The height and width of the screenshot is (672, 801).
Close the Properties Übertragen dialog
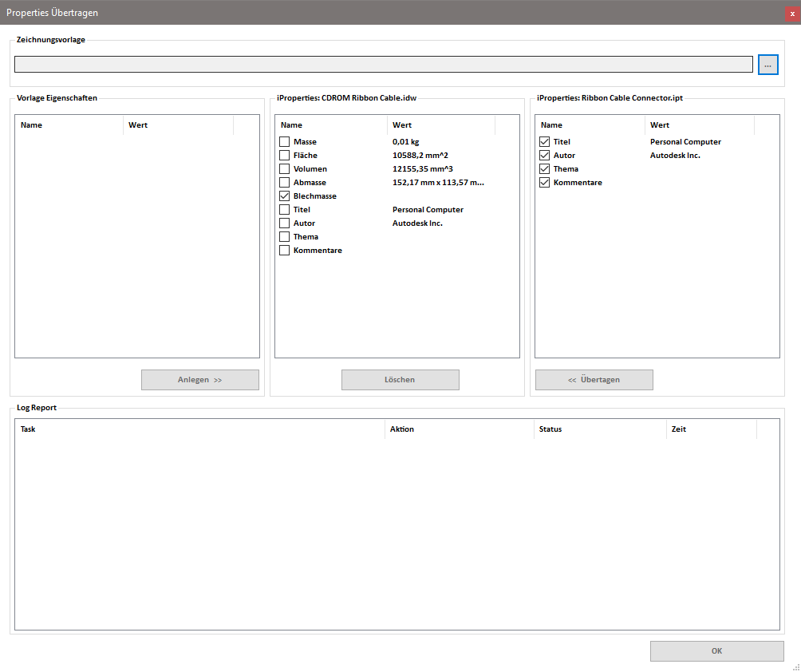[792, 14]
